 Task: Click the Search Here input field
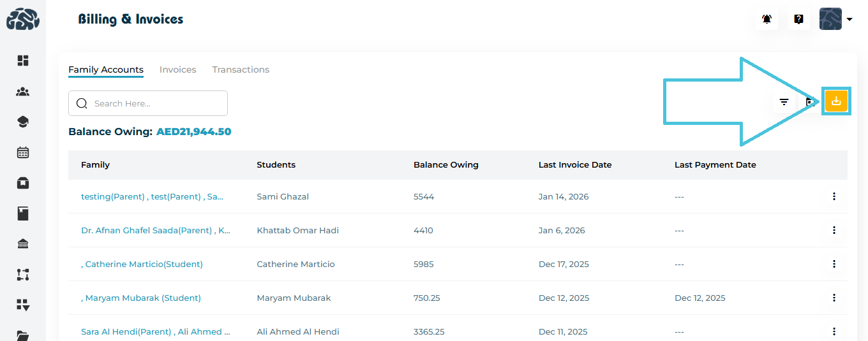tap(156, 103)
